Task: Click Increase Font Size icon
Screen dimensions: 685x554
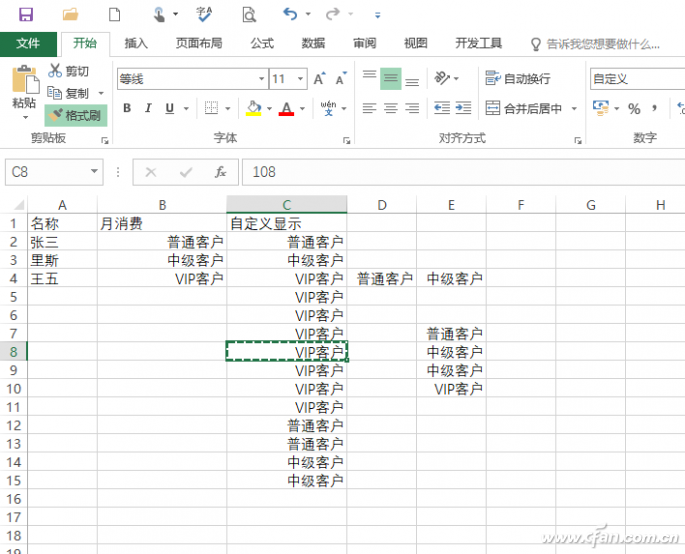Action: click(x=320, y=79)
